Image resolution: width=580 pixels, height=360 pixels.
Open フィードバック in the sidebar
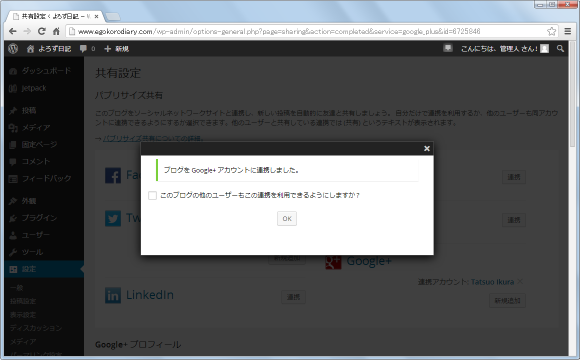[44, 178]
